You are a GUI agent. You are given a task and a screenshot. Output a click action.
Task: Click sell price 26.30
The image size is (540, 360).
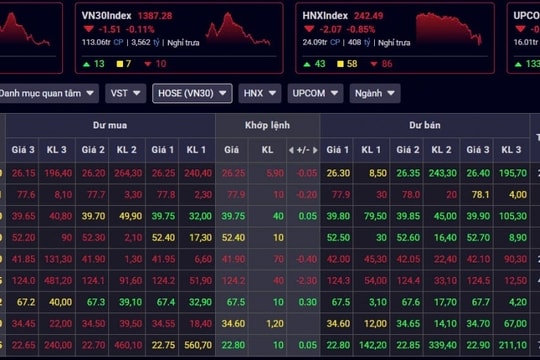coord(338,173)
